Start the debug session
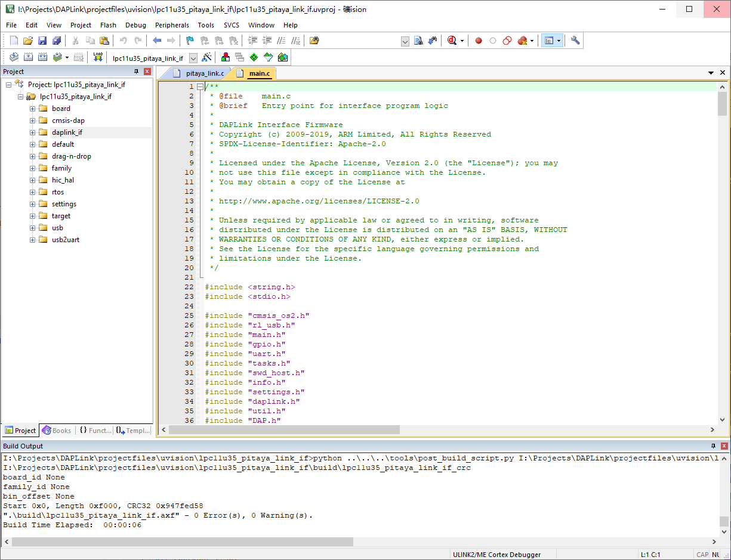This screenshot has width=731, height=560. (x=452, y=41)
